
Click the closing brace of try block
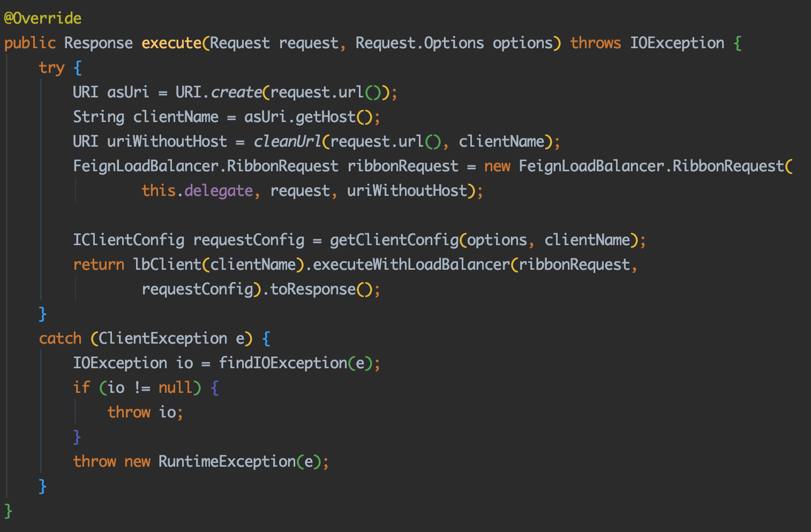pyautogui.click(x=43, y=314)
